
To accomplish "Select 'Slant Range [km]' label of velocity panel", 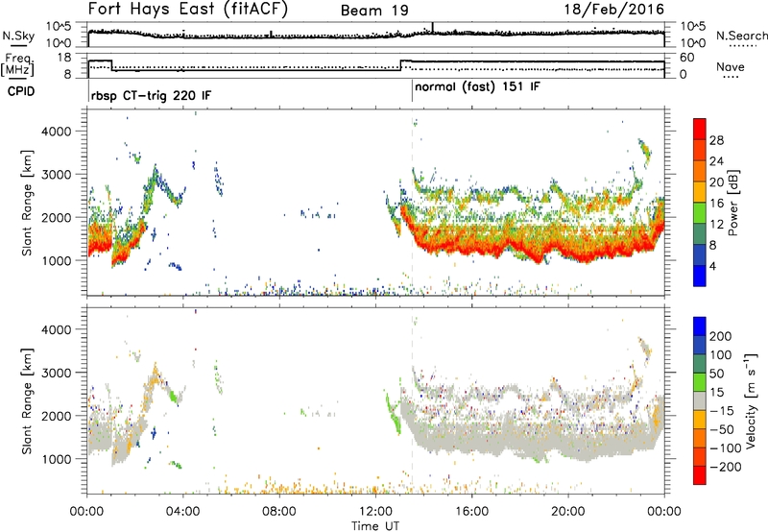I will (x=27, y=401).
